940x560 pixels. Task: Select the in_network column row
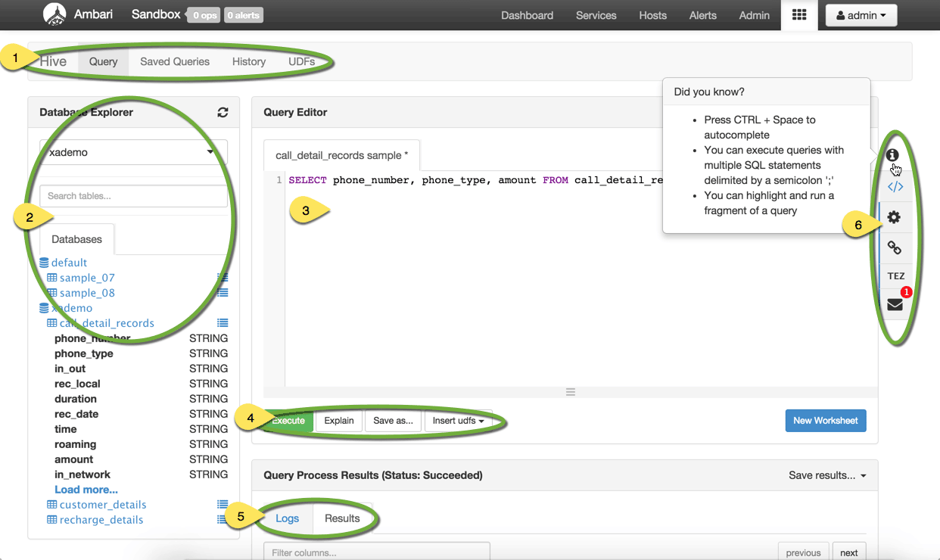(x=141, y=474)
